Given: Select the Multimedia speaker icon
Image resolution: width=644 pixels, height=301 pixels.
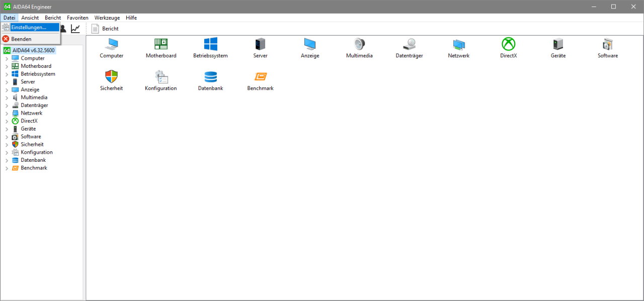Looking at the screenshot, I should (359, 44).
